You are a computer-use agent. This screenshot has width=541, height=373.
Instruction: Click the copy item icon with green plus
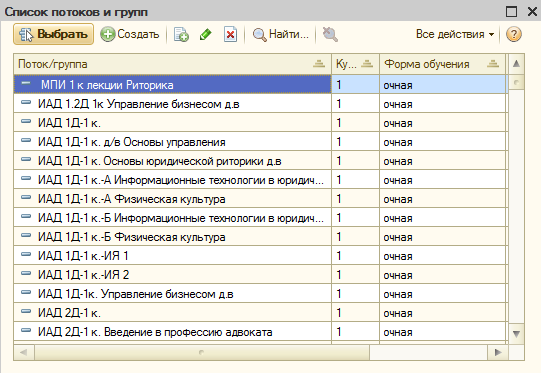click(x=181, y=35)
